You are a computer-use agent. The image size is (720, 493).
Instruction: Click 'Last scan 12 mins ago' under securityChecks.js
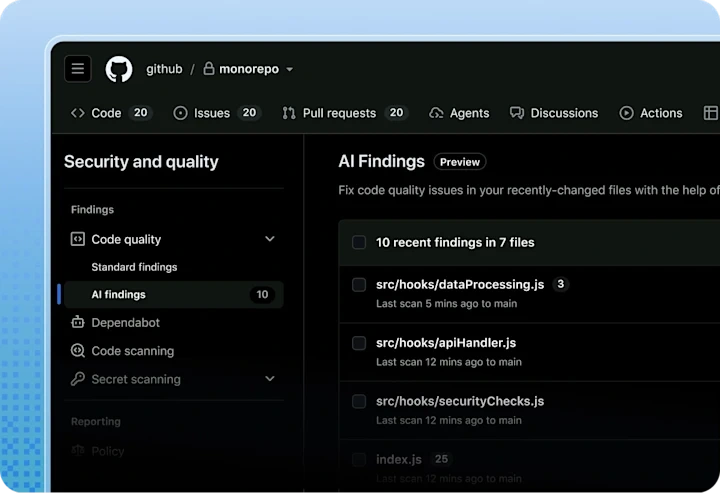[449, 420]
